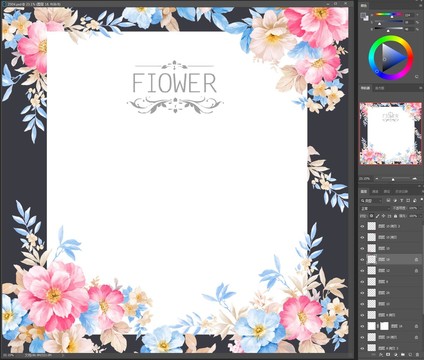Screen dimensions: 424x360
Task: Add layer mask from layers panel bottom
Action: tap(388, 354)
